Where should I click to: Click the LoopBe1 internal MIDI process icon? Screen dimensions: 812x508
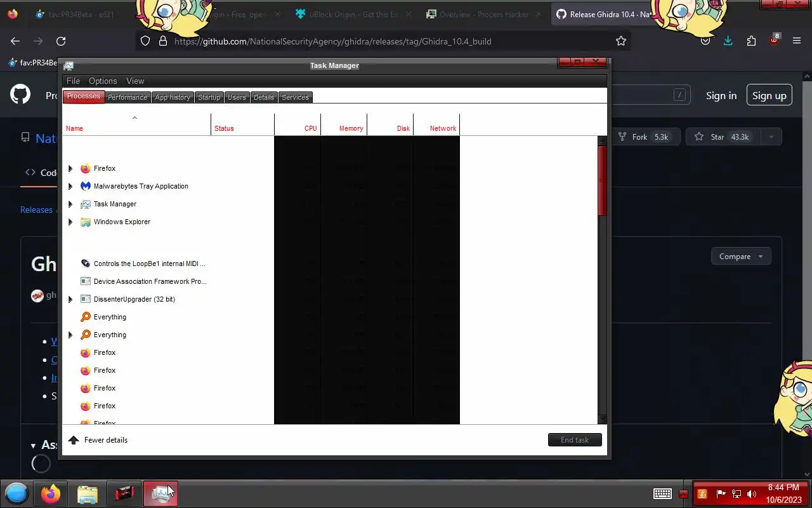coord(86,264)
